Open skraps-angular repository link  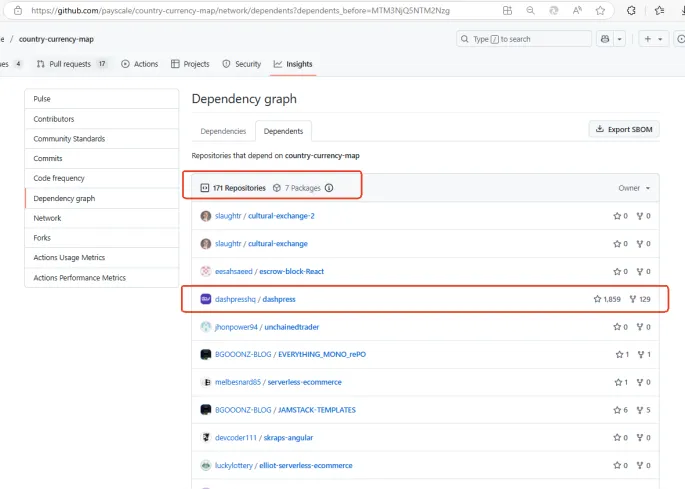[288, 438]
